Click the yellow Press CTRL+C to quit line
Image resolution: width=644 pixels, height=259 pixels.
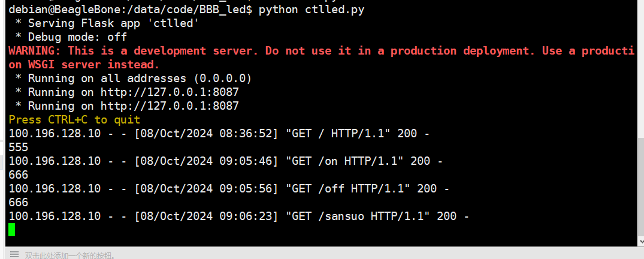74,120
